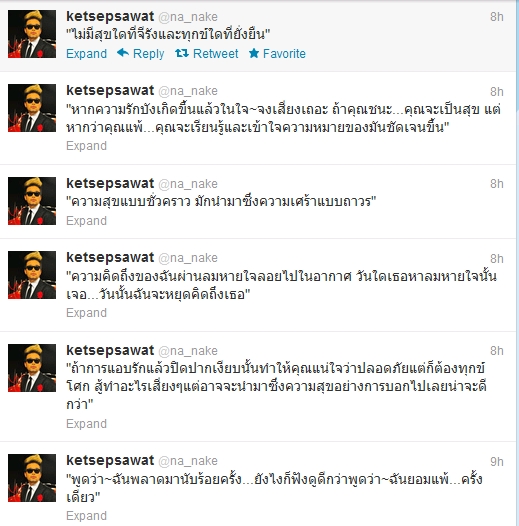Expand the third tweet in the timeline
This screenshot has height=526, width=519.
[x=87, y=221]
